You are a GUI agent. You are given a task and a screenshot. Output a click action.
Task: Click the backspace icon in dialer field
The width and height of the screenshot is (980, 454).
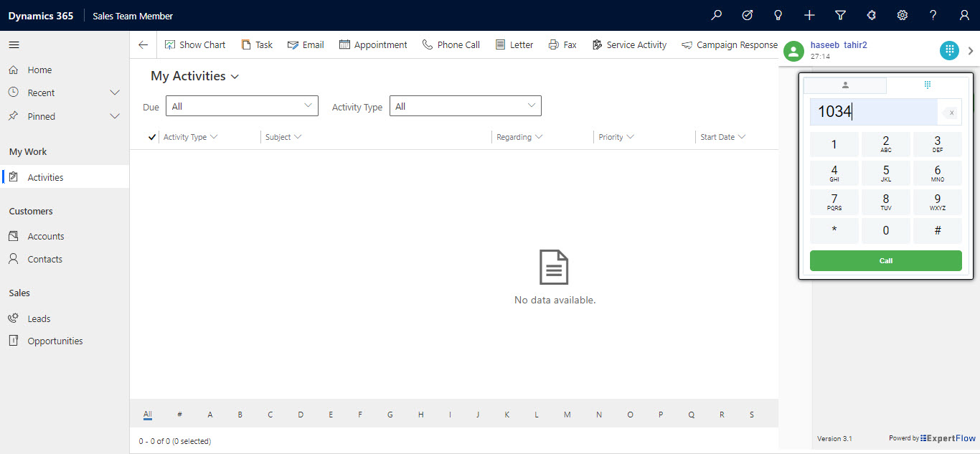click(950, 113)
